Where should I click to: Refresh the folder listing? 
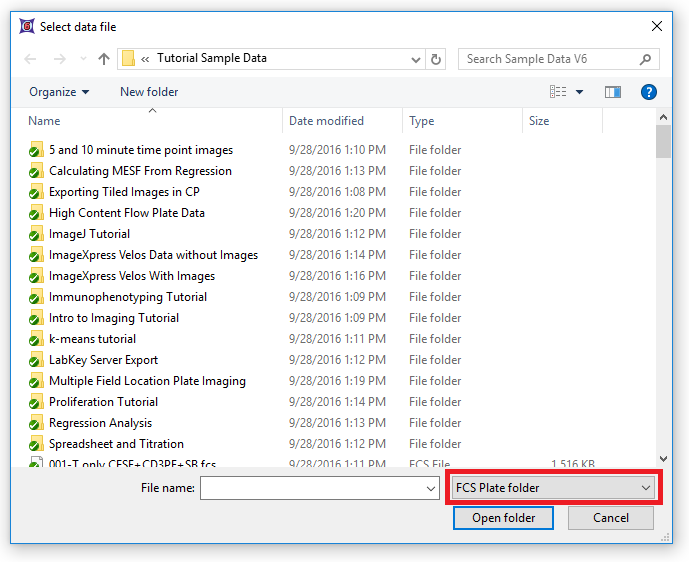point(436,59)
